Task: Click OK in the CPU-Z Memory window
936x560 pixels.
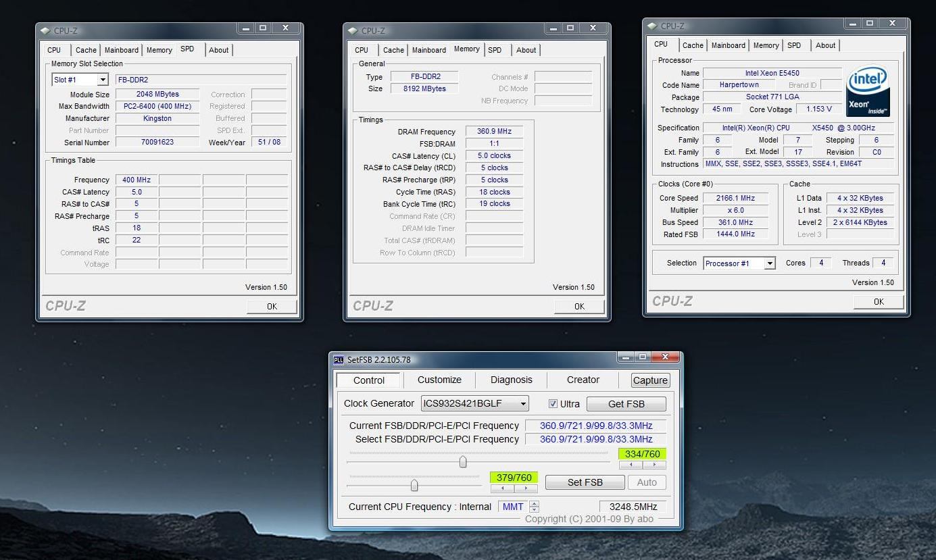Action: pos(579,306)
